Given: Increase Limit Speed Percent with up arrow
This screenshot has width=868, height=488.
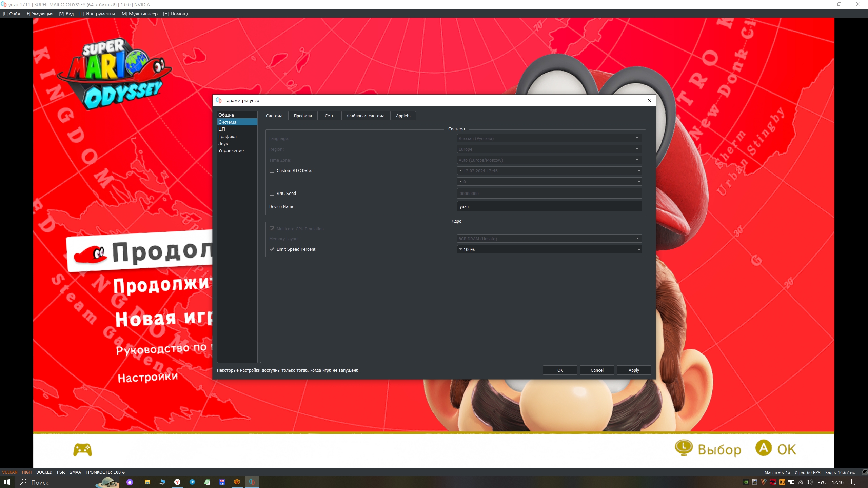Looking at the screenshot, I should 639,249.
